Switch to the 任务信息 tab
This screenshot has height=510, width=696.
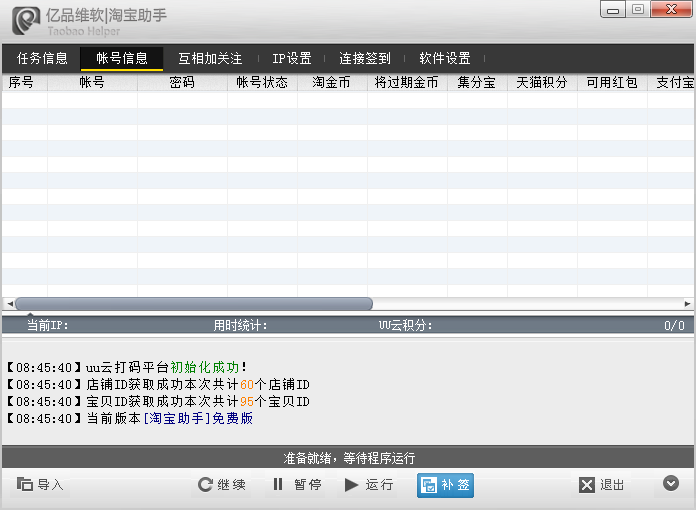tap(43, 59)
